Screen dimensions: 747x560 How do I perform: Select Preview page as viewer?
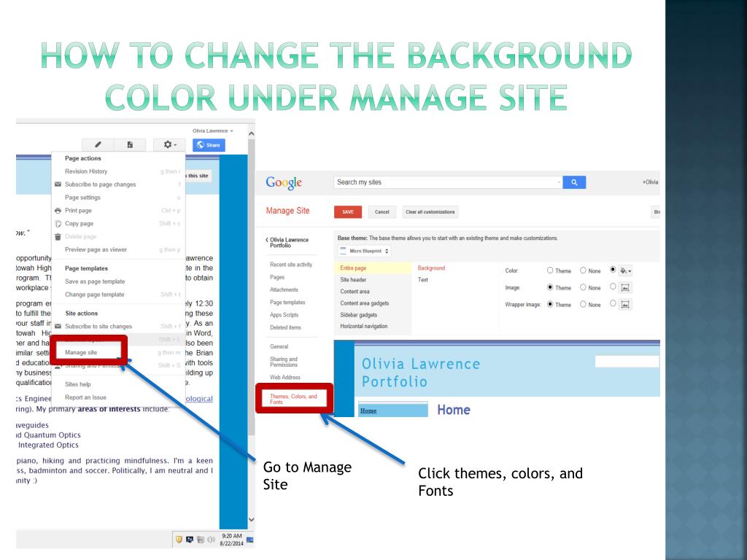[96, 249]
